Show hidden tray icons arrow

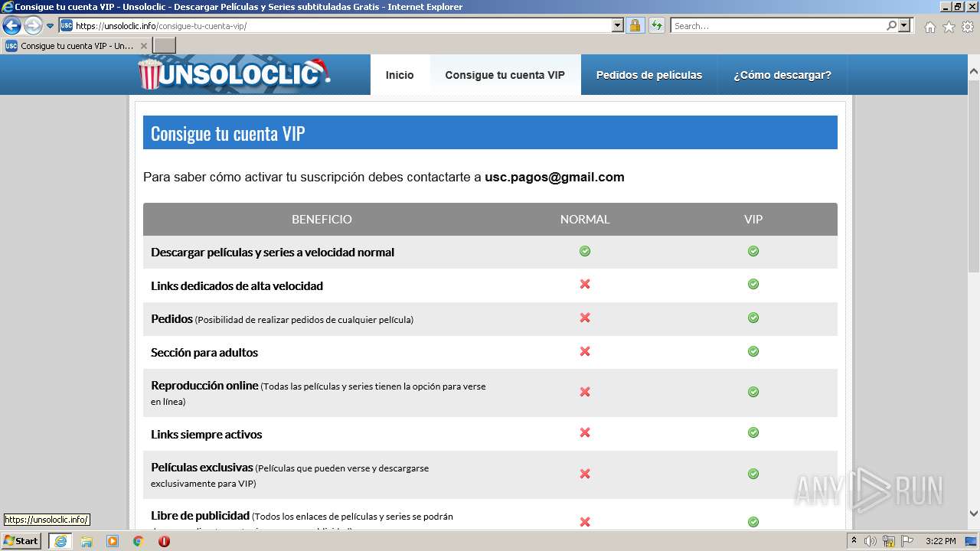click(854, 541)
